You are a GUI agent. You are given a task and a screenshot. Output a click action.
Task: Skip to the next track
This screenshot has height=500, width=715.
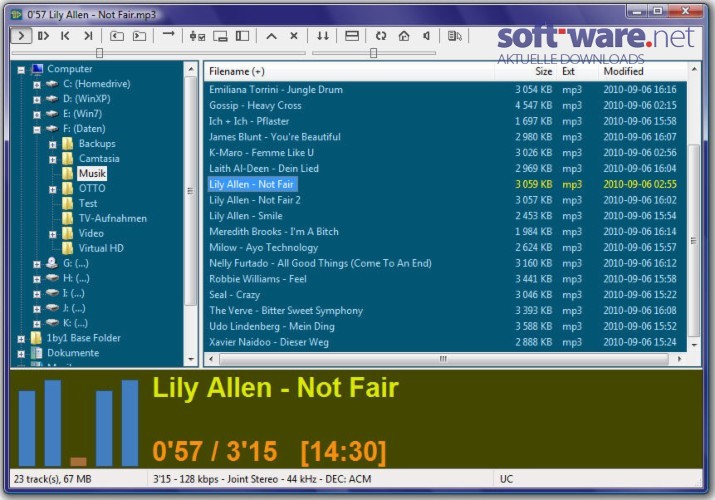coord(88,36)
